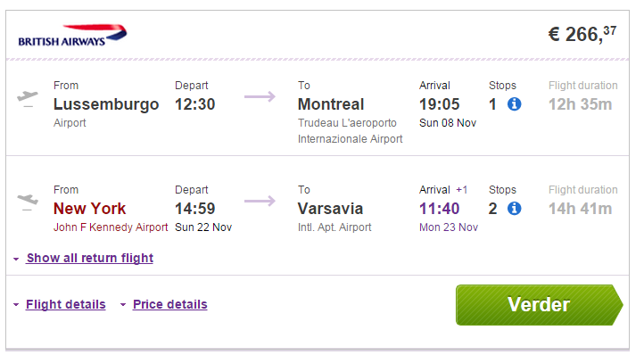Click the triangle beside Show all return flight
Screen dimensions: 644x355
(16, 260)
